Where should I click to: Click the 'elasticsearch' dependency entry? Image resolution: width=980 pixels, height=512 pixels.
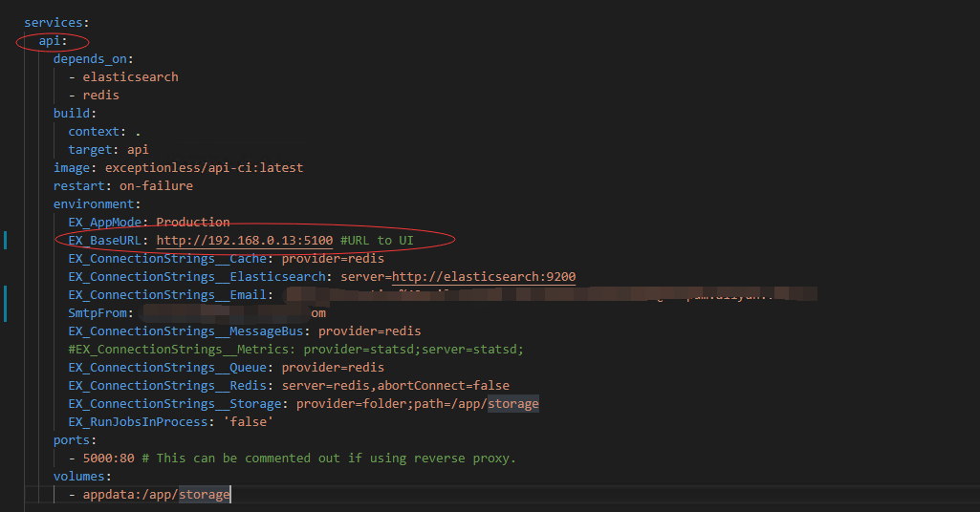[131, 76]
